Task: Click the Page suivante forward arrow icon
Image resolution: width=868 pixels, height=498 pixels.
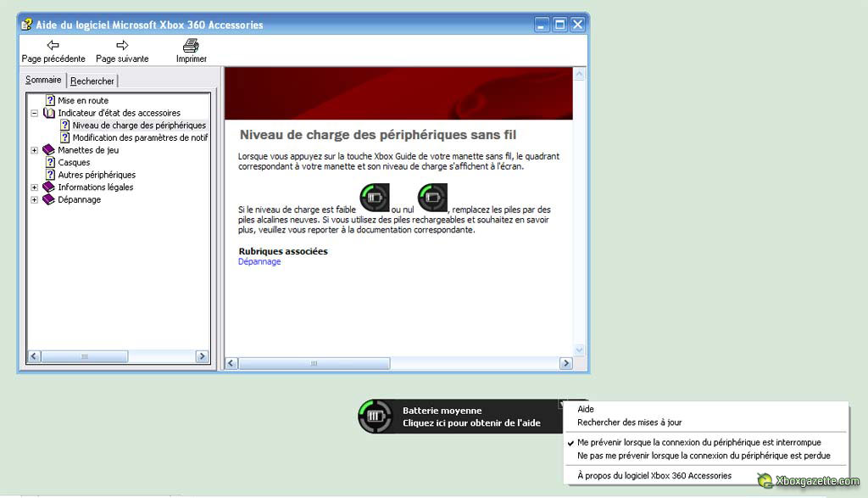Action: point(122,45)
